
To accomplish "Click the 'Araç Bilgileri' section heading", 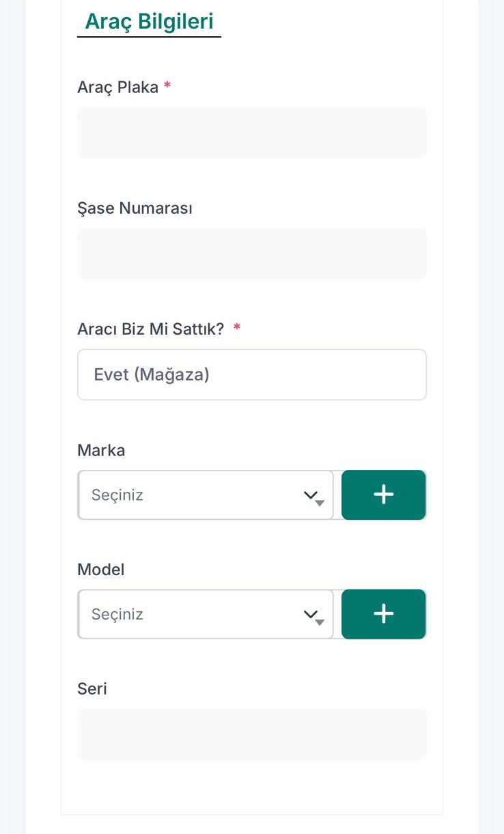I will coord(149,21).
